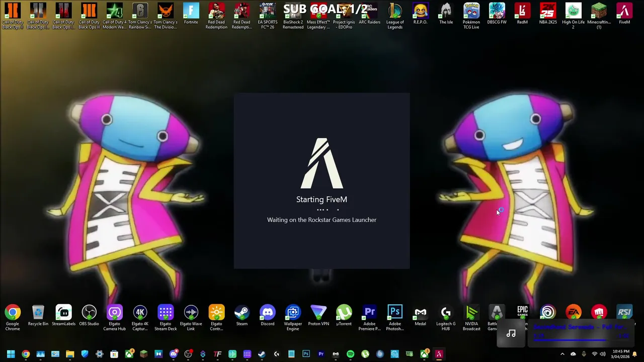Open Adobe Photoshop desktop shortcut
644x362 pixels.
(x=395, y=317)
